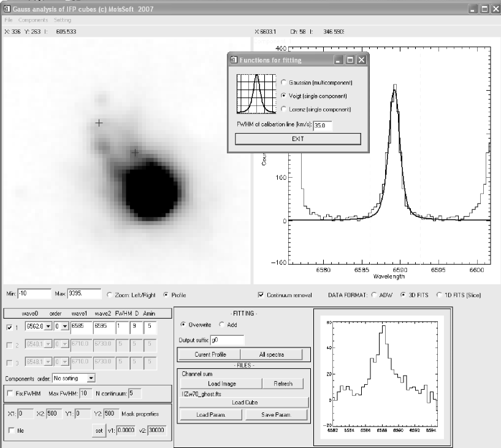The width and height of the screenshot is (501, 448).
Task: Open the Components order sorting dropdown
Action: point(91,378)
